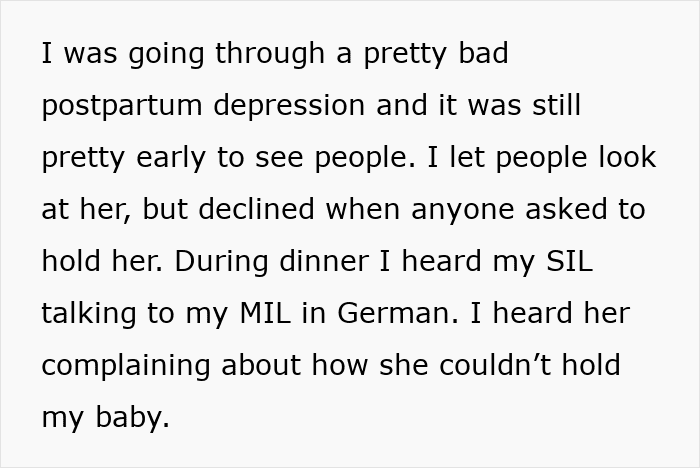Select the abbreviation "SIL"
Screen dimensions: 700x468
(x=570, y=261)
